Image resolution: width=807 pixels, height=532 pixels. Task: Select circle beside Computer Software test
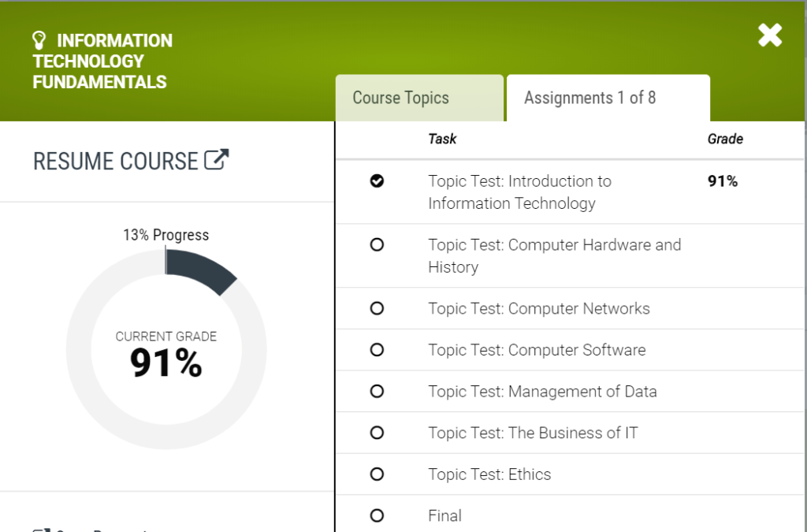[377, 350]
